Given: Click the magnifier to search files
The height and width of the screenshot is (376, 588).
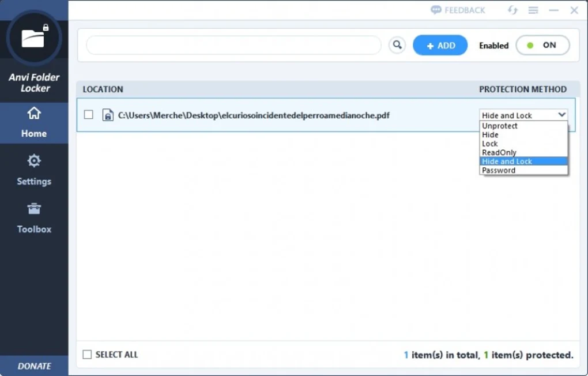Looking at the screenshot, I should tap(397, 45).
